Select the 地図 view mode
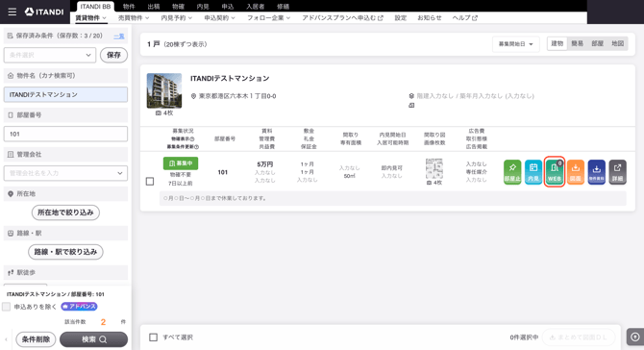Image resolution: width=644 pixels, height=350 pixels. pos(617,43)
